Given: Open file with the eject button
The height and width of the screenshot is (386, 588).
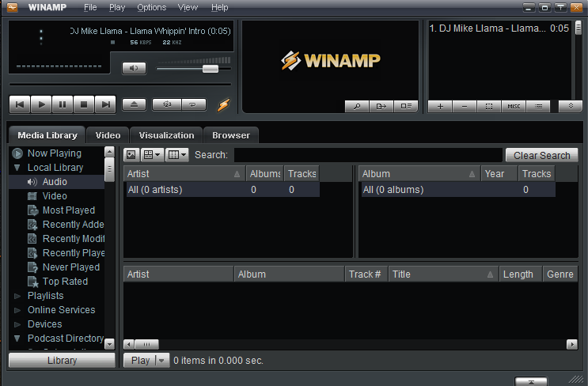Looking at the screenshot, I should point(134,104).
